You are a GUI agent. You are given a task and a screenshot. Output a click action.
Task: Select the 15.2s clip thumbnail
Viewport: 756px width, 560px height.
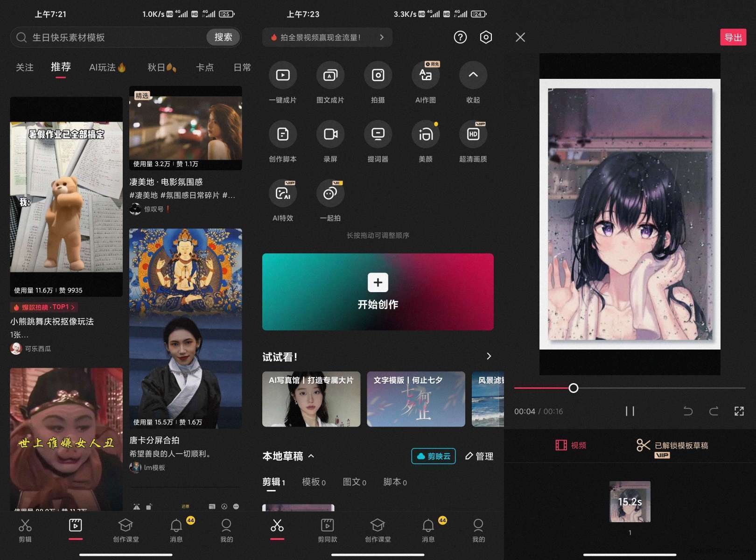[630, 502]
